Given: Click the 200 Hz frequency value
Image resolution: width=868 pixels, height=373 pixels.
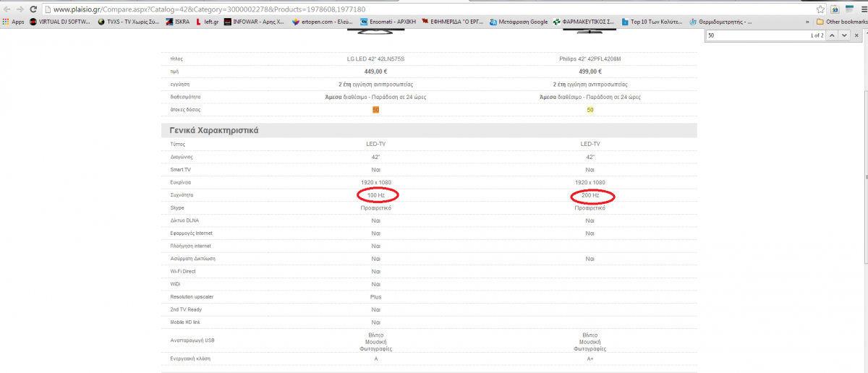Looking at the screenshot, I should pyautogui.click(x=590, y=196).
